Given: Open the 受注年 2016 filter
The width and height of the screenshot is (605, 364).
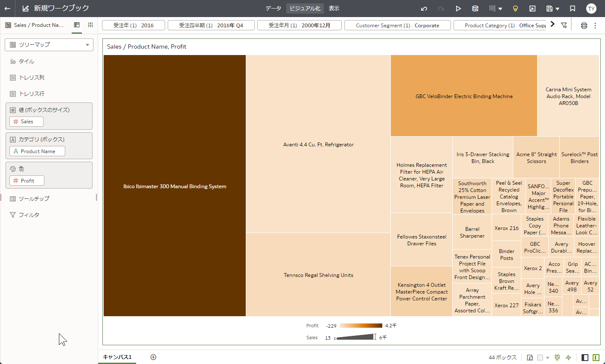Looking at the screenshot, I should pyautogui.click(x=134, y=25).
